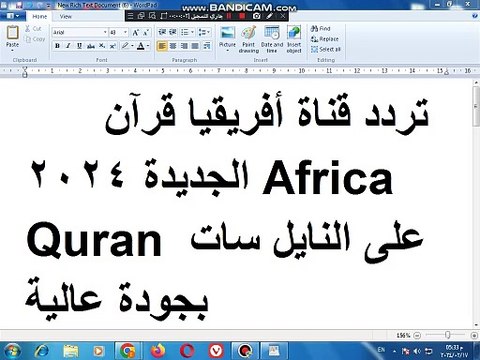Open the Windows Start menu
Screen dimensions: 480x360
12,351
